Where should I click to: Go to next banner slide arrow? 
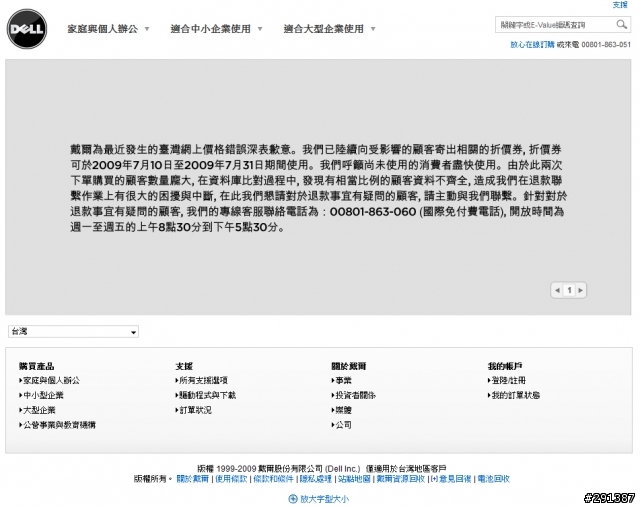coord(580,290)
